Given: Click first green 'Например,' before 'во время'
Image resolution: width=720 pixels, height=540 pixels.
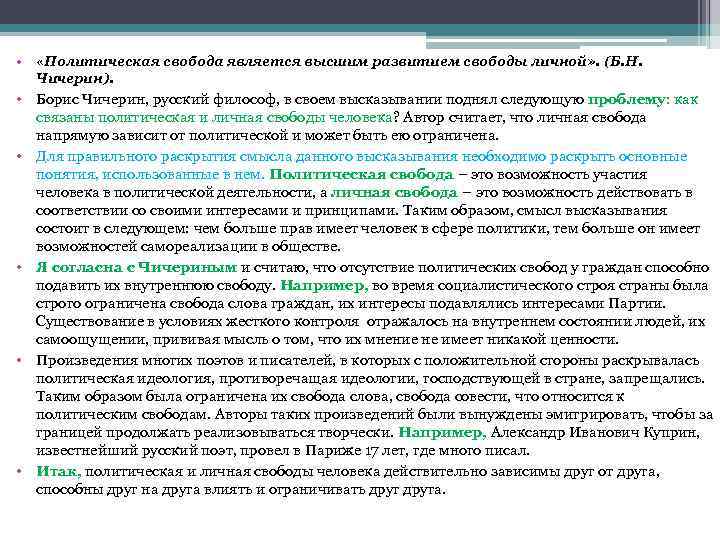Looking at the screenshot, I should coord(324,286).
